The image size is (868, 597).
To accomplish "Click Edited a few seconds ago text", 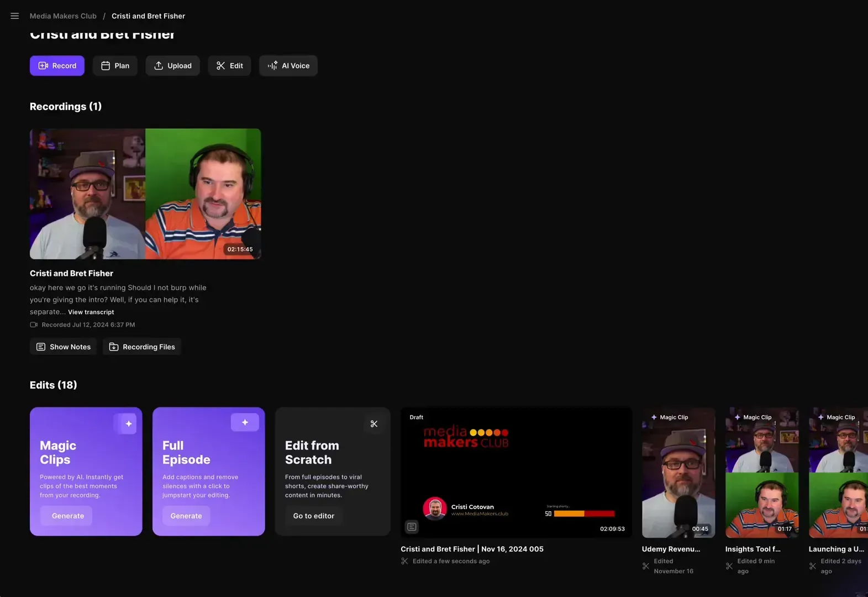I will pos(451,561).
